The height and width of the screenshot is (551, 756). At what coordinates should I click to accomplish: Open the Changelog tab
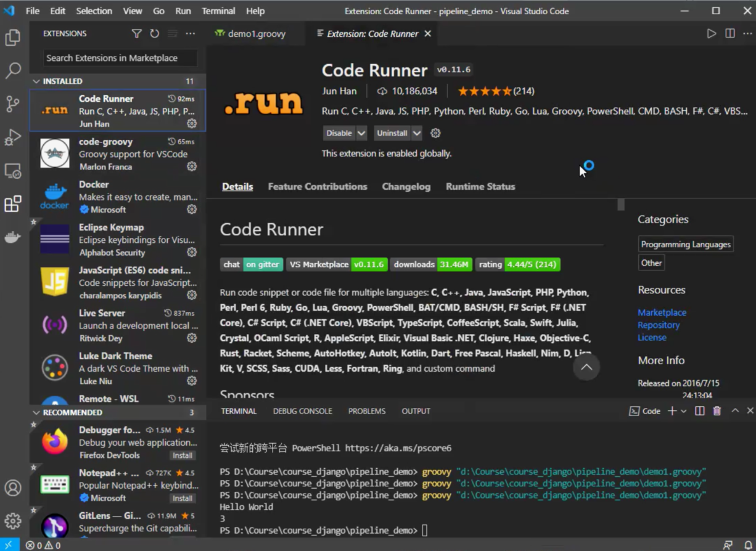[406, 187]
